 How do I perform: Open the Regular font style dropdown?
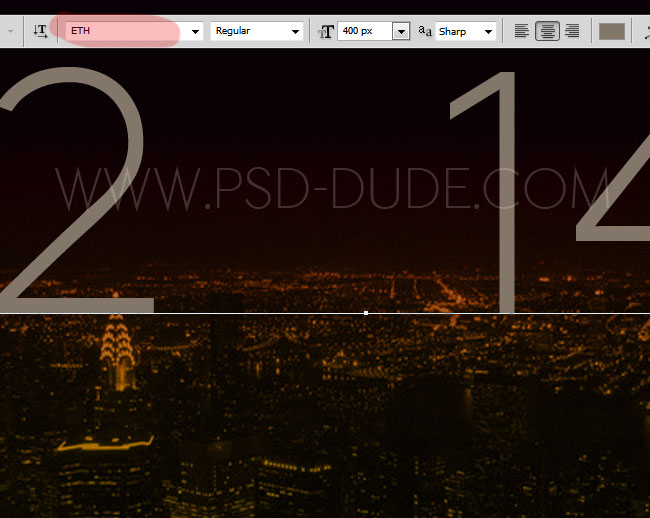(x=295, y=31)
